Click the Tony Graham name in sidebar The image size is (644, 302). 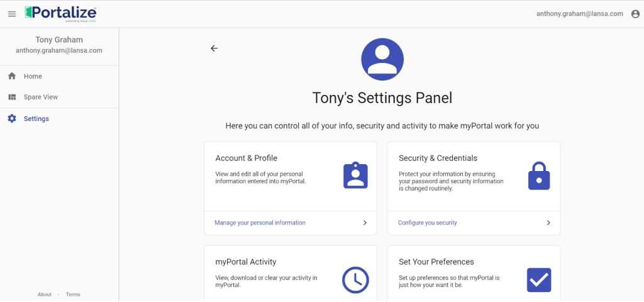point(59,40)
